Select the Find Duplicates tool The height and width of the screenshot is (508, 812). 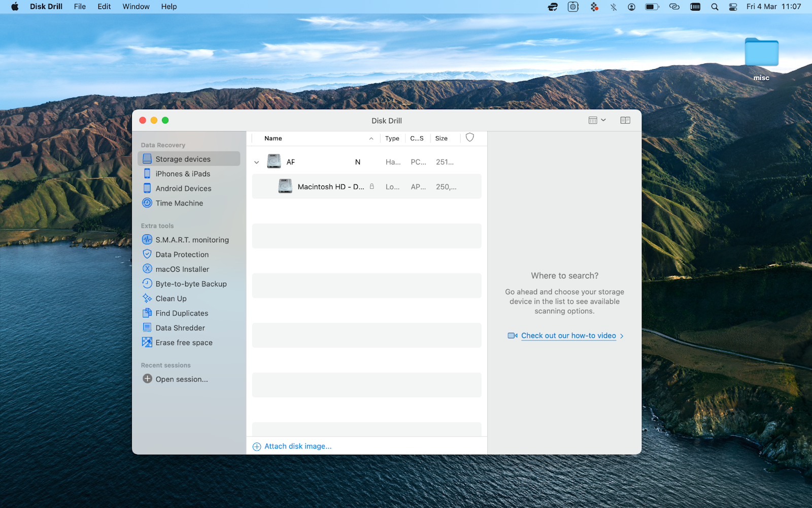coord(181,313)
